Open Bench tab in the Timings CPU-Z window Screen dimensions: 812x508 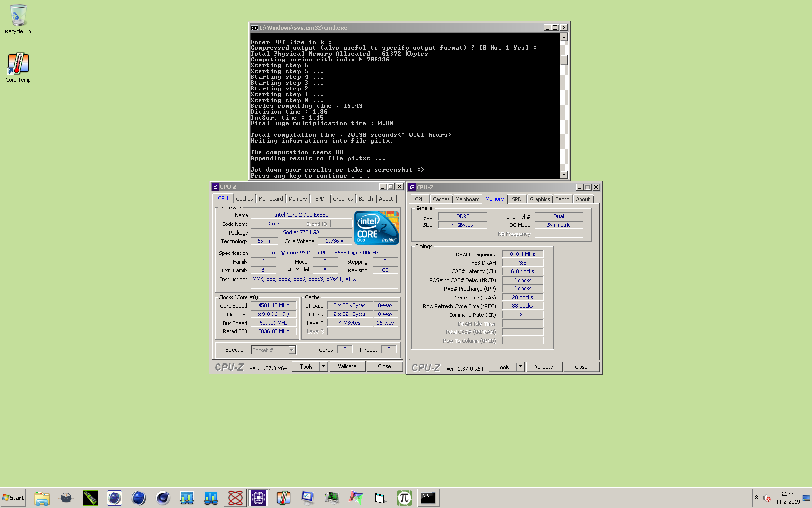pyautogui.click(x=563, y=199)
